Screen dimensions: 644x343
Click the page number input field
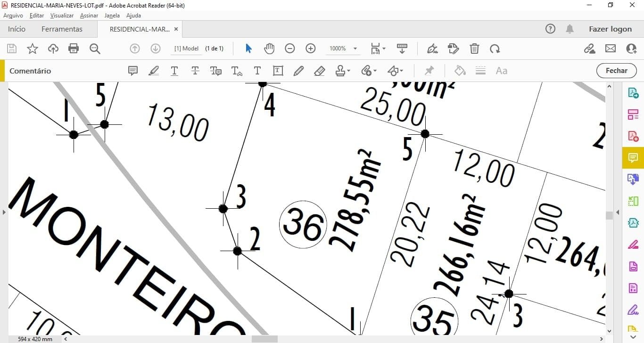[x=187, y=49]
